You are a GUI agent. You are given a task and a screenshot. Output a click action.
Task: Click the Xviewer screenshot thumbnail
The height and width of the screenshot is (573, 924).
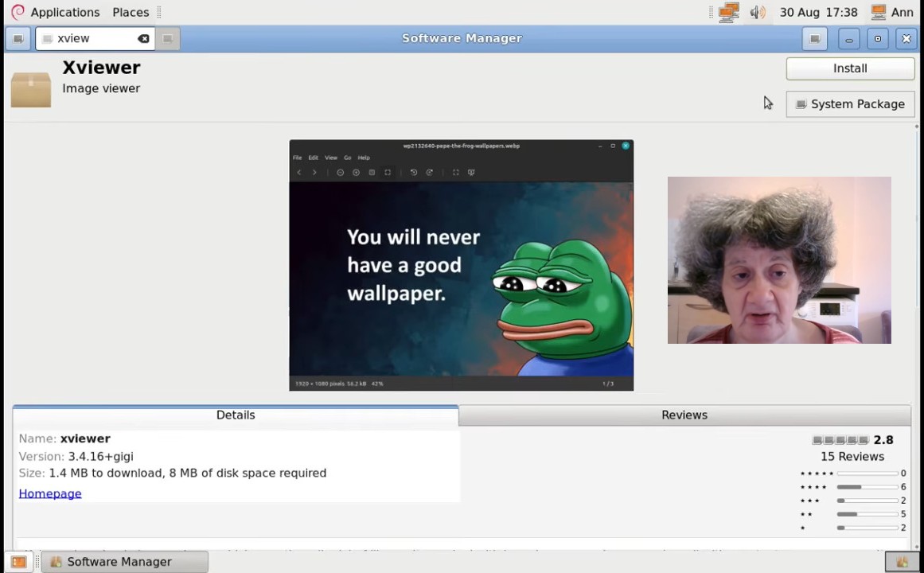tap(462, 265)
